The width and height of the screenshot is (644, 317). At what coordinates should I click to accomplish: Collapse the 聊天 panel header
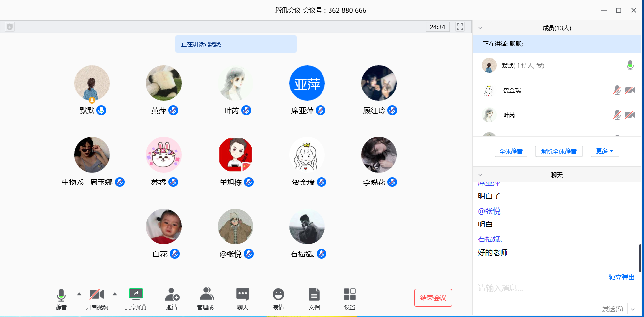(480, 175)
